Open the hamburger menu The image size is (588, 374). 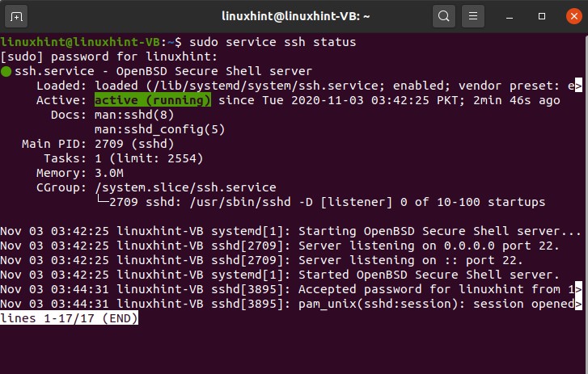[x=475, y=15]
